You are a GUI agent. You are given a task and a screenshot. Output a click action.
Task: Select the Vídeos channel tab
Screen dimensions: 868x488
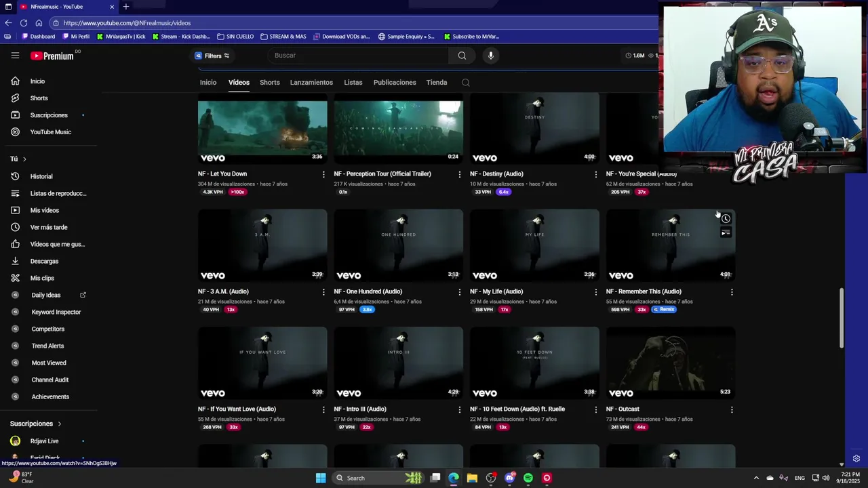pos(239,83)
